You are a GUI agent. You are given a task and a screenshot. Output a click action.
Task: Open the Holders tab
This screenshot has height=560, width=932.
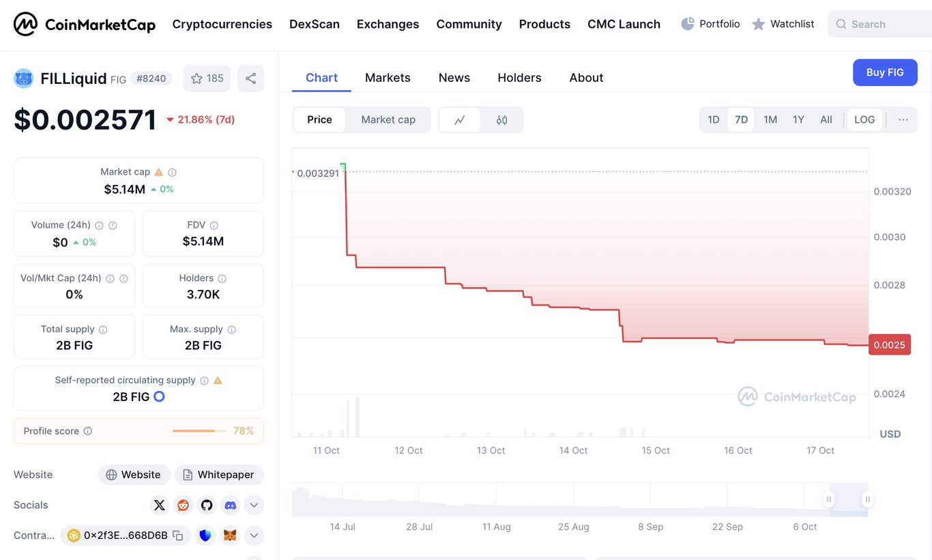click(519, 78)
